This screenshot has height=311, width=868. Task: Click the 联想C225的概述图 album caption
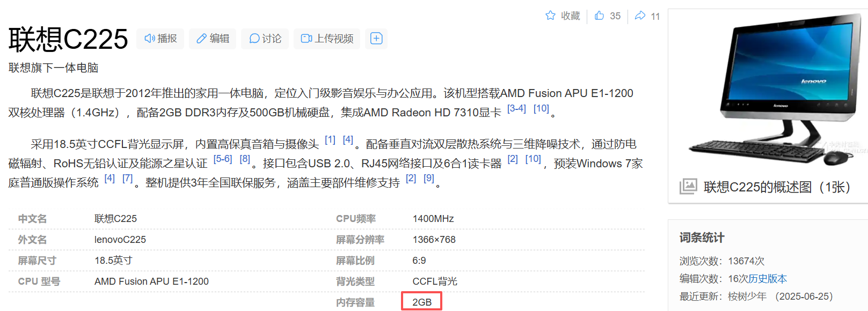[777, 187]
